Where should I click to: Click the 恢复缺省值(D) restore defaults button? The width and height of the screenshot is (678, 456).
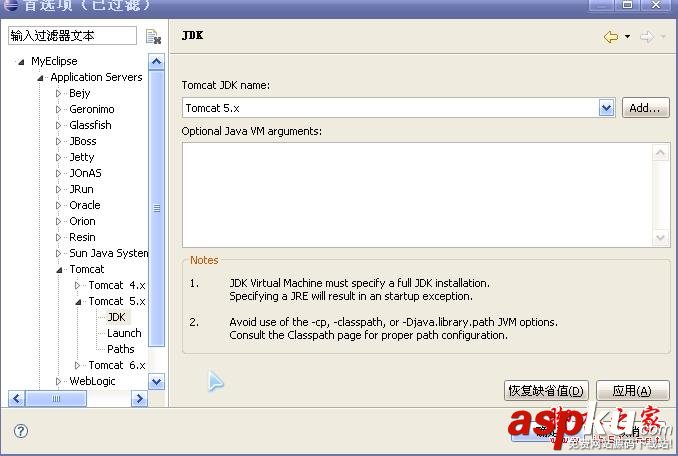546,391
